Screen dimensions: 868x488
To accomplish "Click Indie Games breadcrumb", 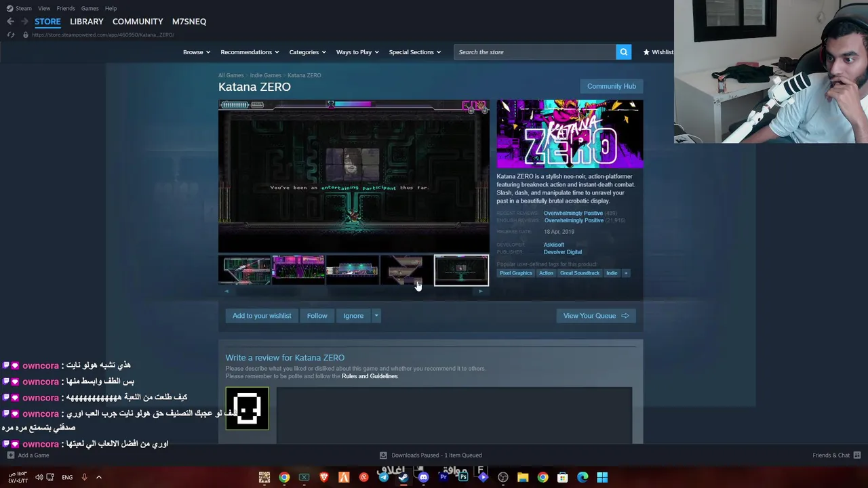I will point(266,75).
